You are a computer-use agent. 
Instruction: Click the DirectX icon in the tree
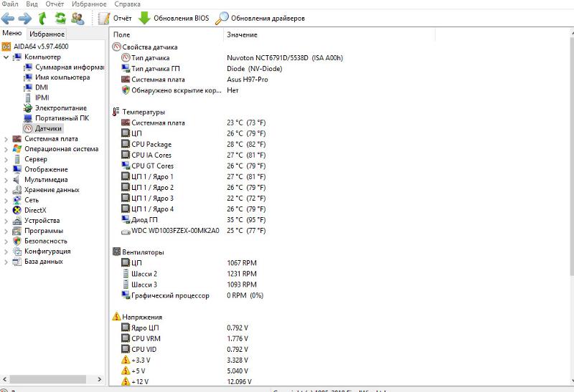click(x=17, y=211)
